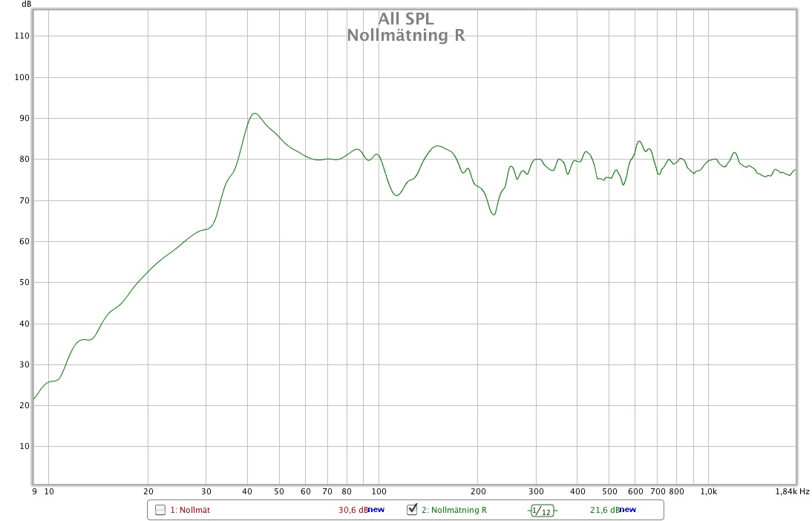
Task: Click the curve's highest peak near 42 Hz
Action: click(x=255, y=114)
